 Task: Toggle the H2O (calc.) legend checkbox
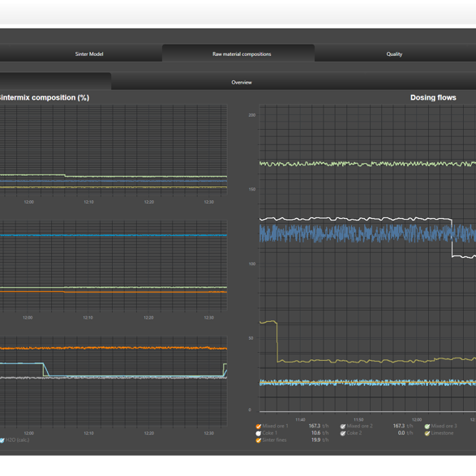[2, 440]
